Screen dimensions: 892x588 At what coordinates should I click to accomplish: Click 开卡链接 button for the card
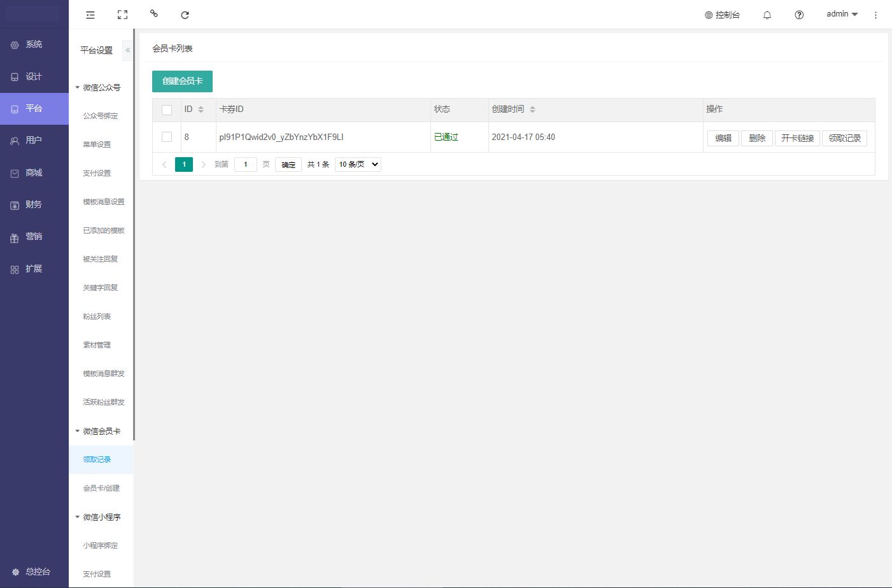click(797, 138)
